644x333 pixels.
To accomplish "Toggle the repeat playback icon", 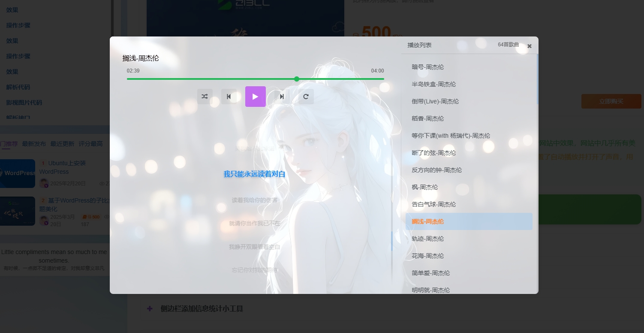I will click(x=306, y=97).
